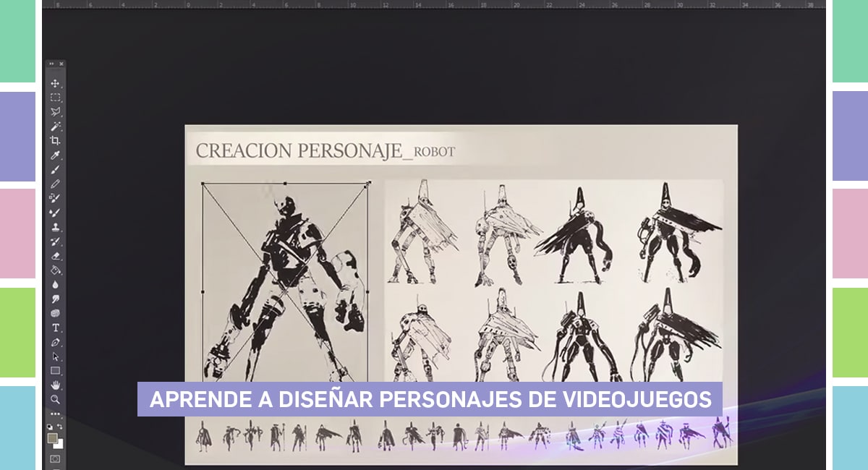The width and height of the screenshot is (868, 470).
Task: Select the Crop tool
Action: [x=55, y=140]
